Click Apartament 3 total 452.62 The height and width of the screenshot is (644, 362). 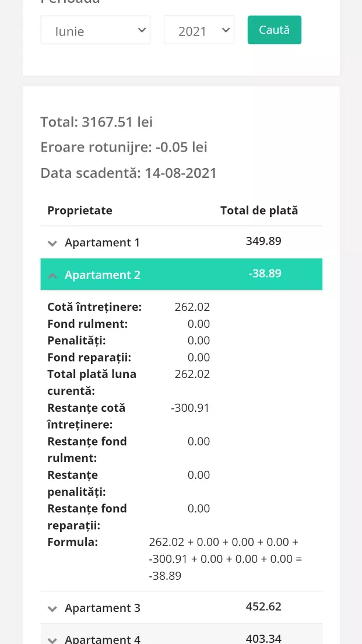pyautogui.click(x=263, y=607)
